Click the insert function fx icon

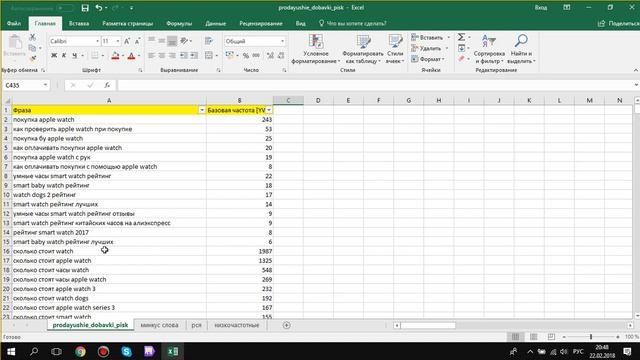click(x=107, y=85)
